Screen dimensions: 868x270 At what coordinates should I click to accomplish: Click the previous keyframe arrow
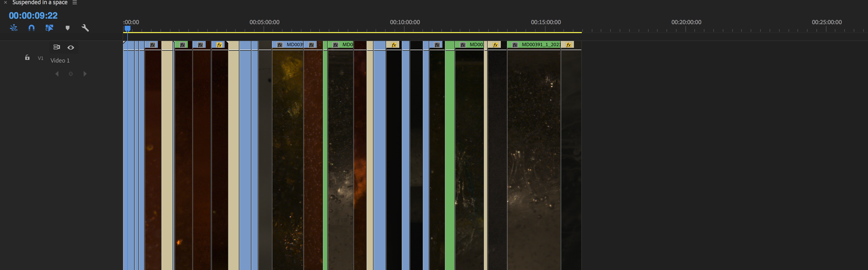click(x=57, y=74)
